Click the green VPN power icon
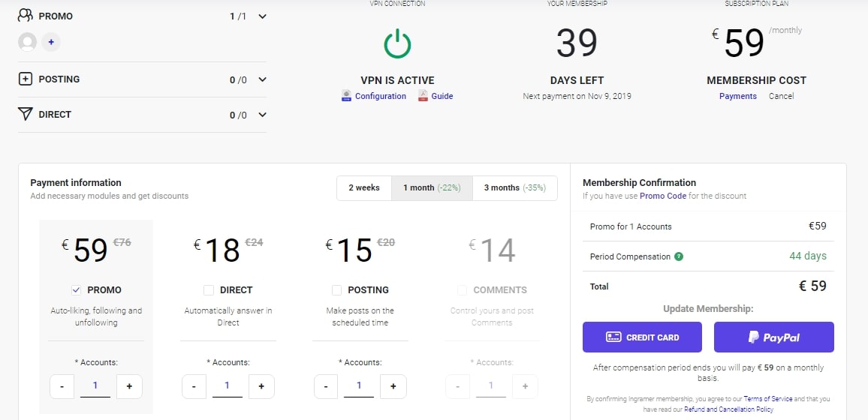The image size is (868, 420). coord(397,44)
